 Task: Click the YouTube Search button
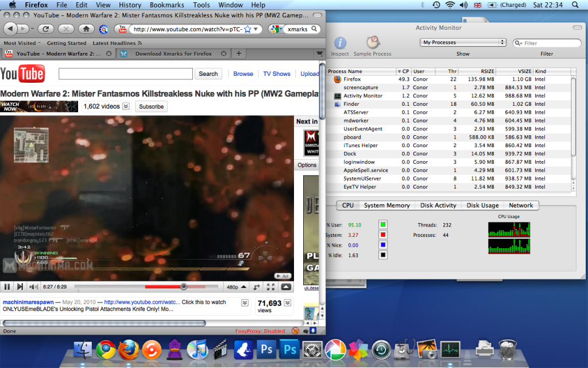coord(208,74)
